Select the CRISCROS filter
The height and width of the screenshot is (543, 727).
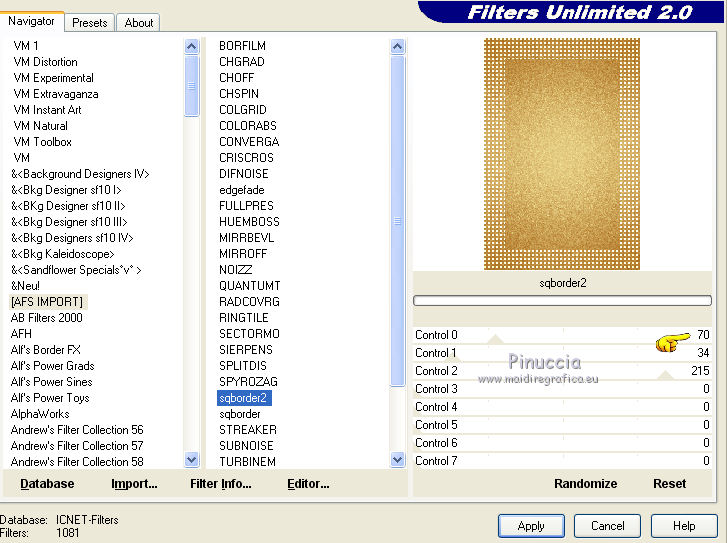[x=246, y=158]
